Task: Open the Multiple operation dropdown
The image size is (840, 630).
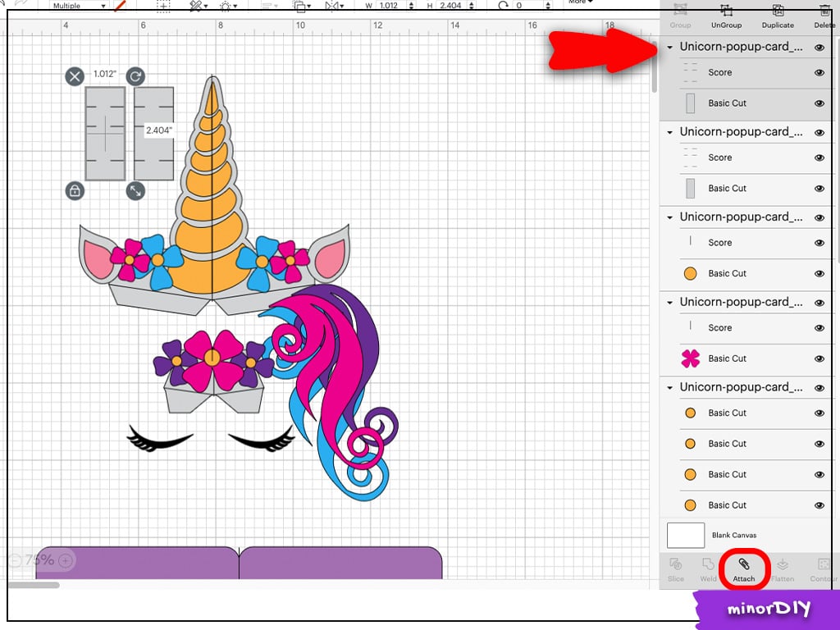Action: (79, 6)
